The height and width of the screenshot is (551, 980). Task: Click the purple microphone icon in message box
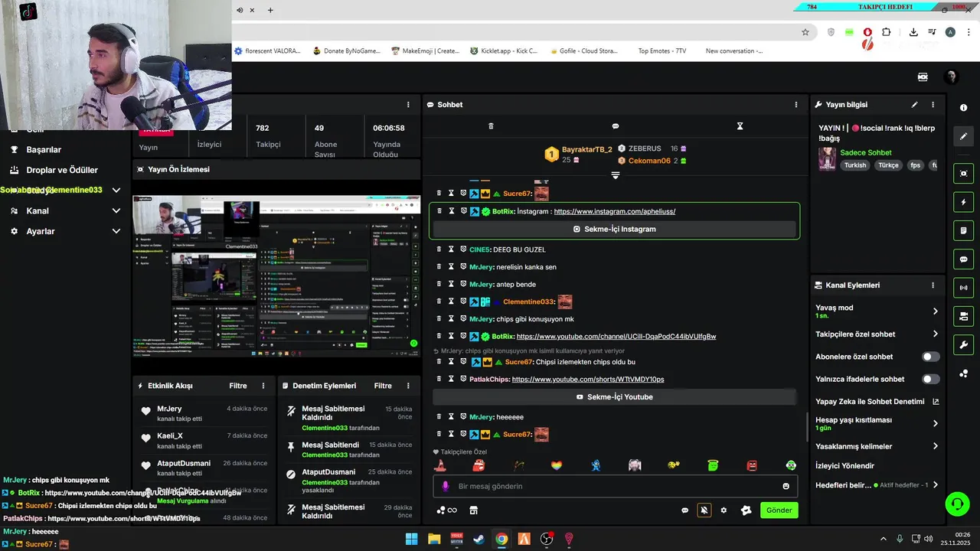point(446,486)
